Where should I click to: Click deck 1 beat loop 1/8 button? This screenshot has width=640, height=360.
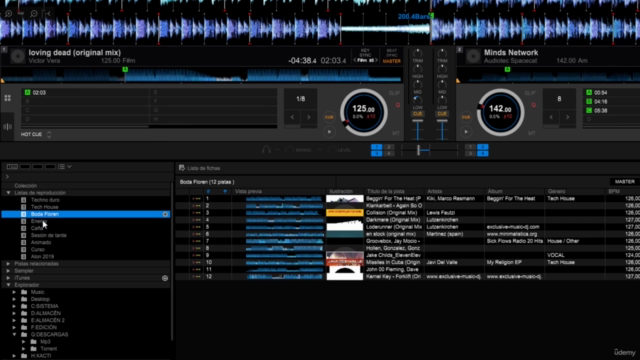(x=300, y=99)
